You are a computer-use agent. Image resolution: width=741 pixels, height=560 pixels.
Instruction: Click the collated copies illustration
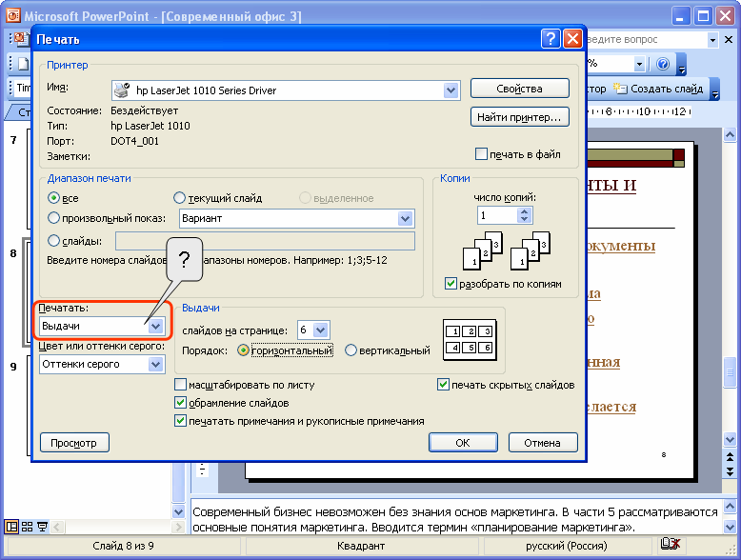507,250
